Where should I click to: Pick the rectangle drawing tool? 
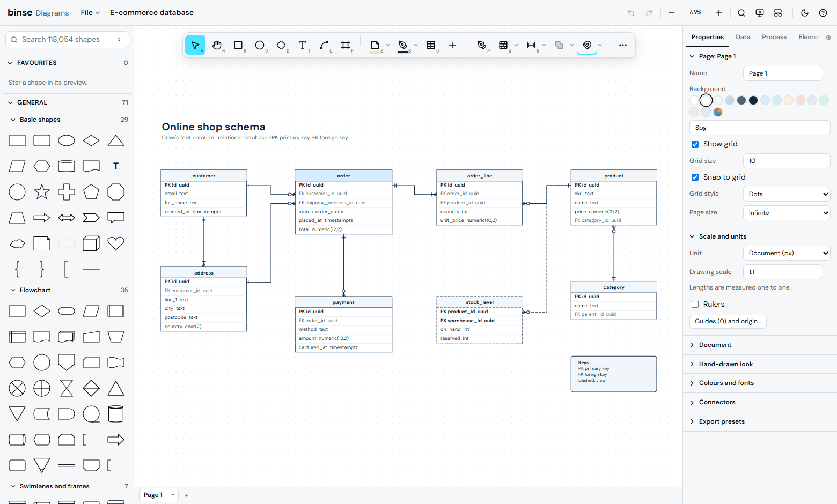(238, 45)
